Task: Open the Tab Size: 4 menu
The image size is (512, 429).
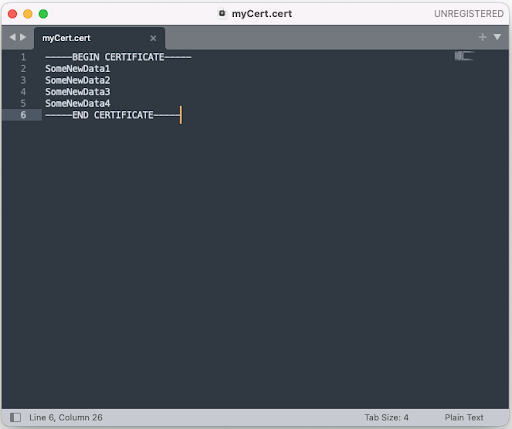Action: 386,417
